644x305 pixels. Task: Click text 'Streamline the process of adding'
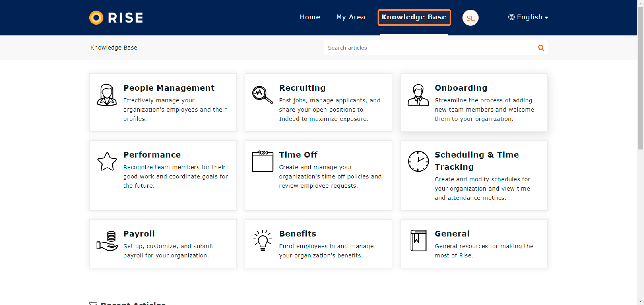[x=483, y=100]
